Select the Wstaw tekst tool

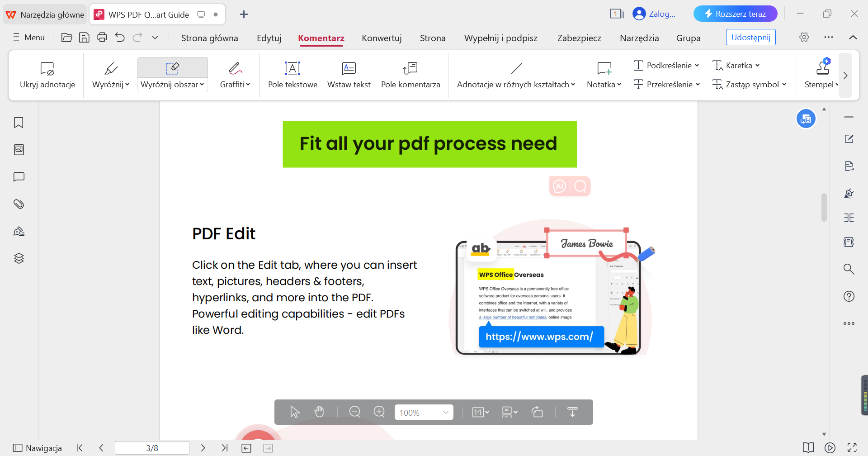point(349,75)
